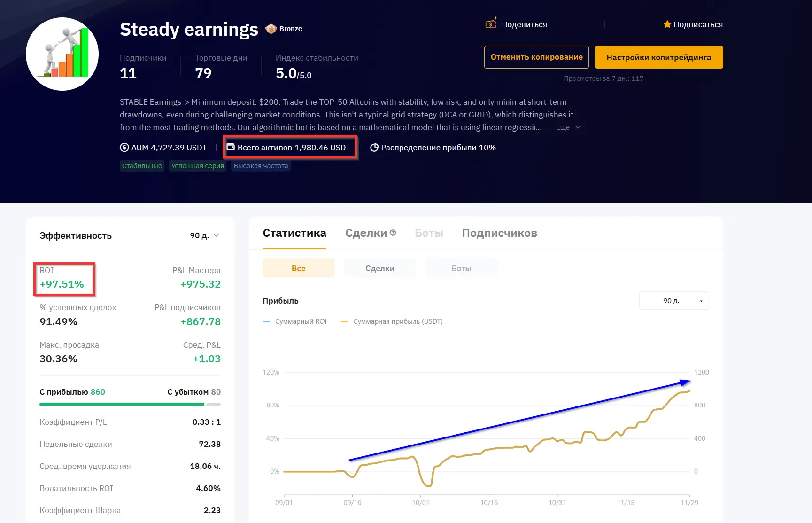Expand the description with Ещё
This screenshot has height=523, width=812.
[x=568, y=127]
